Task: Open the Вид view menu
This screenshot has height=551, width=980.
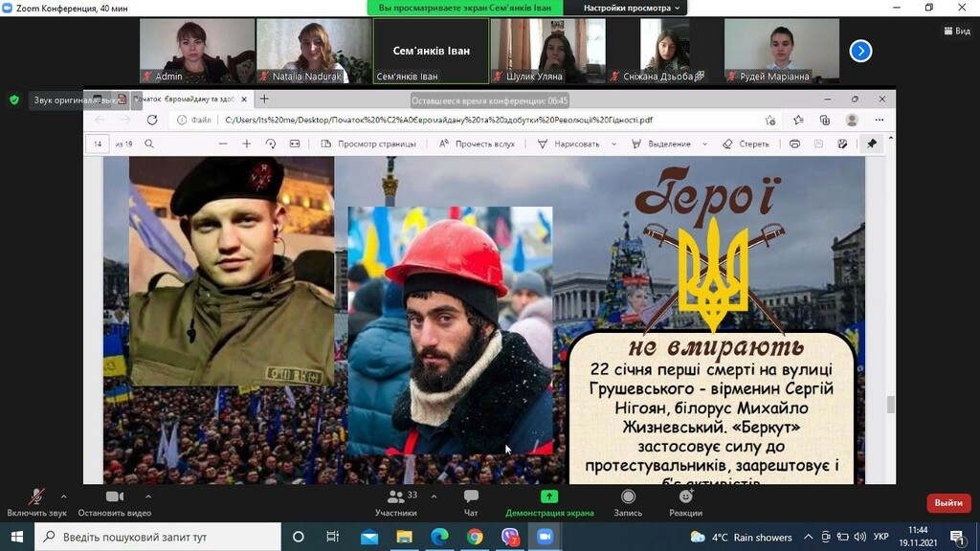Action: pos(957,31)
